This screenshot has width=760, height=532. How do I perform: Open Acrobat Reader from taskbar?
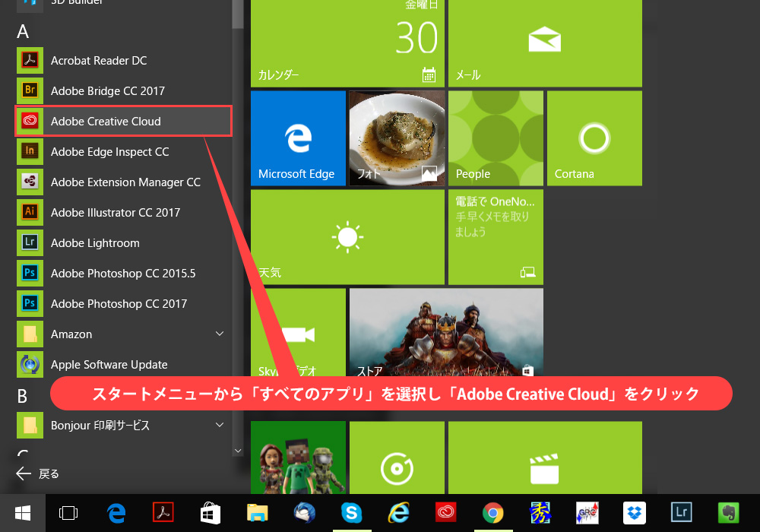pos(163,513)
